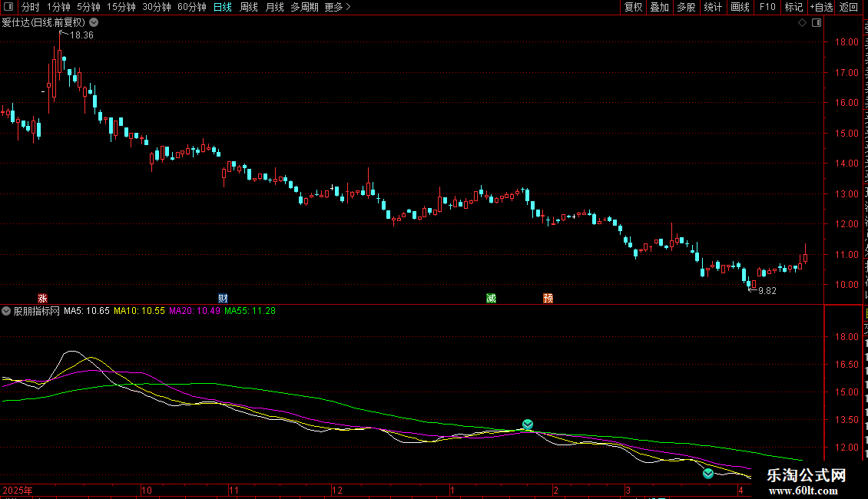
Task: Switch to the 月线 monthly chart tab
Action: click(x=274, y=7)
